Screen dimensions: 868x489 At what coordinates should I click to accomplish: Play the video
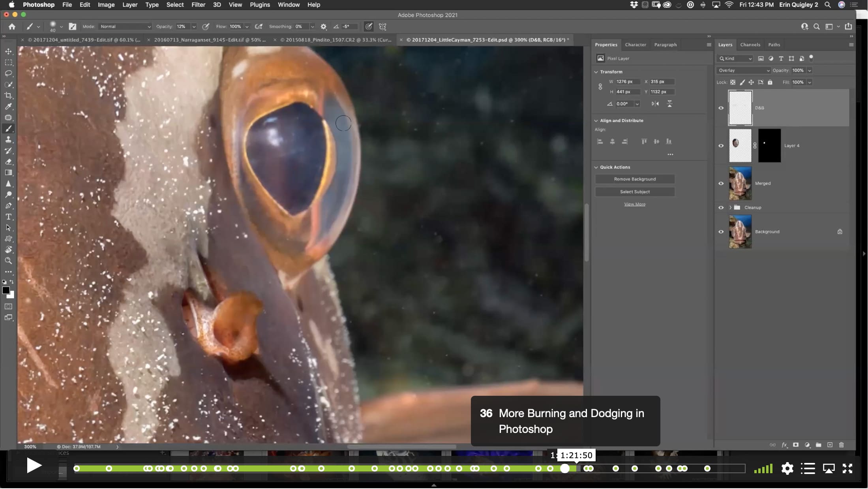pyautogui.click(x=34, y=465)
